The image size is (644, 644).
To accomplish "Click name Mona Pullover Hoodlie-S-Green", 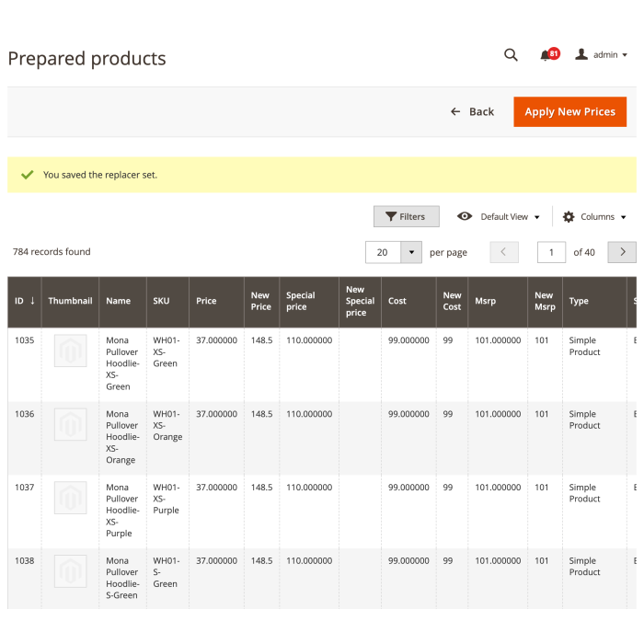I will click(122, 578).
